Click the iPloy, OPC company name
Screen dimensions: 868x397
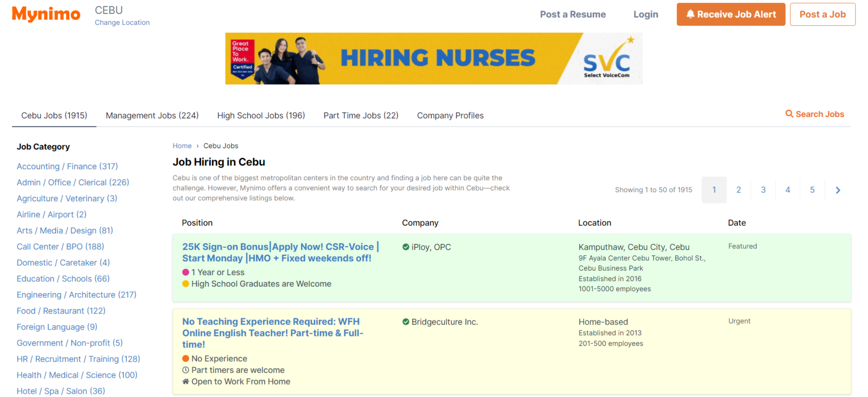(x=431, y=247)
